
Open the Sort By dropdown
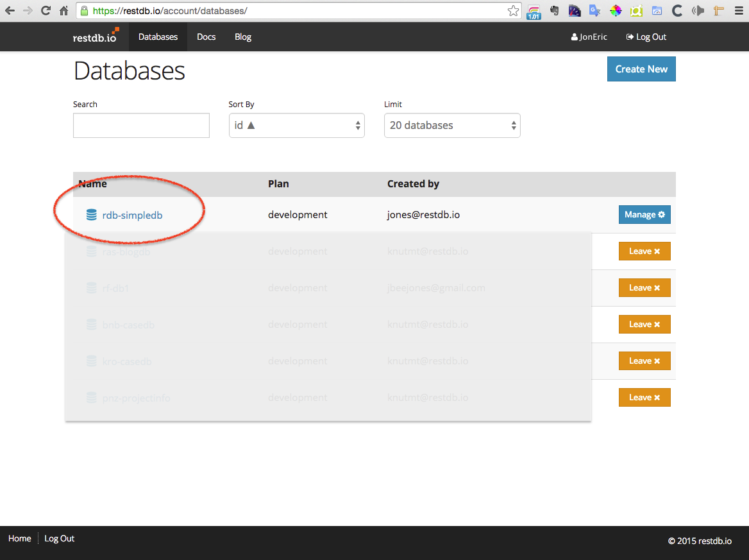pyautogui.click(x=297, y=125)
